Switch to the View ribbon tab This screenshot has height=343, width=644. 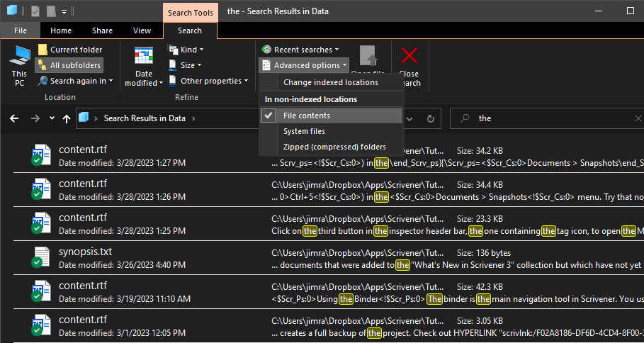(x=142, y=30)
